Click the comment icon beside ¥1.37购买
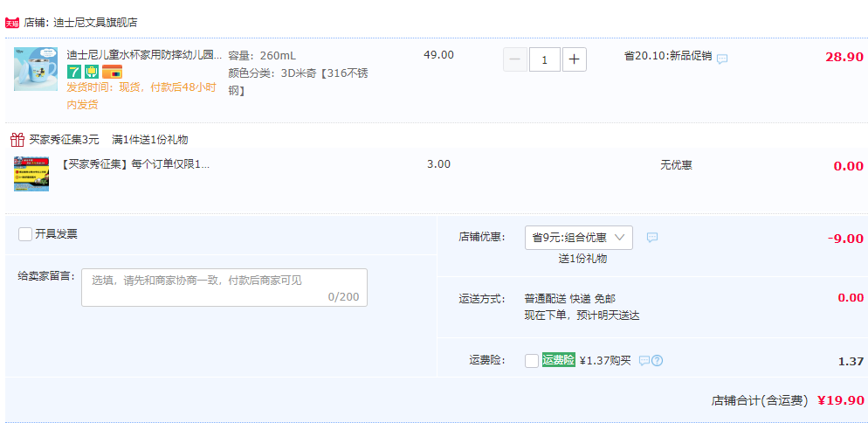 (644, 361)
